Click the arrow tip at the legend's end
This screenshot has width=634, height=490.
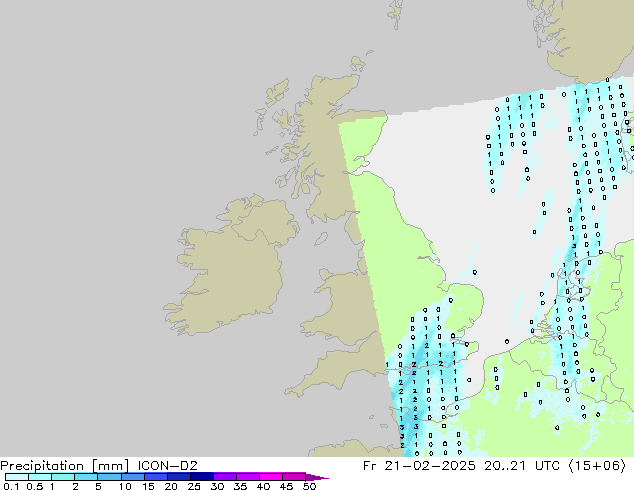tap(317, 477)
